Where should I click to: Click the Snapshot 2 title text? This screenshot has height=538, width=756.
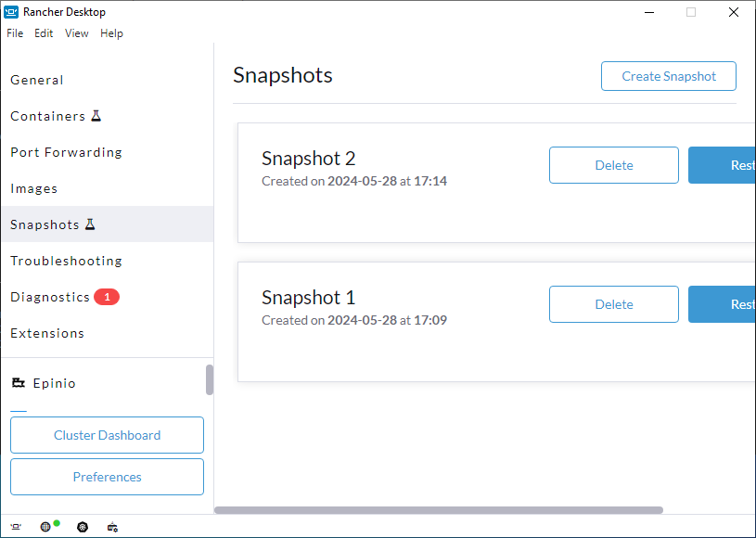point(309,159)
